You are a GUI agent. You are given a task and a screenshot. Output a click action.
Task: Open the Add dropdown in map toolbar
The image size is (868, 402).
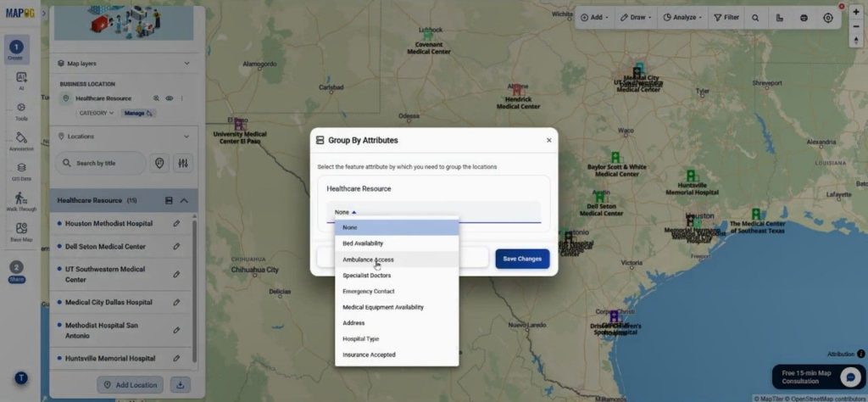click(x=594, y=18)
